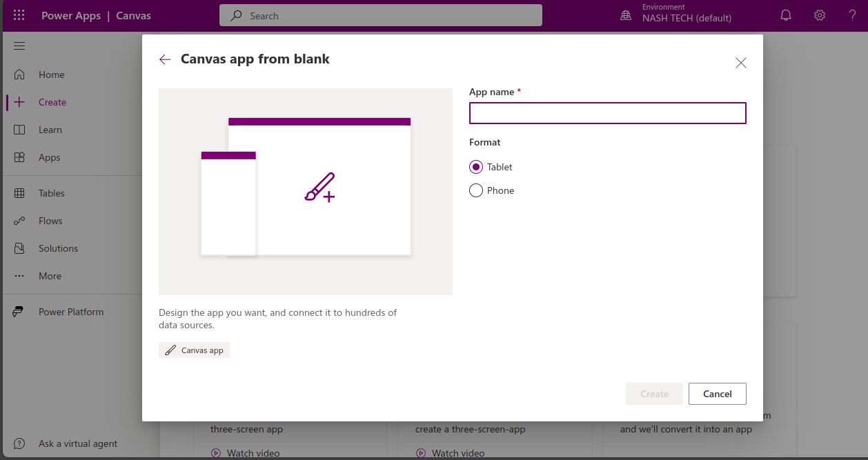The image size is (868, 460).
Task: Select the Phone format option
Action: coord(476,190)
